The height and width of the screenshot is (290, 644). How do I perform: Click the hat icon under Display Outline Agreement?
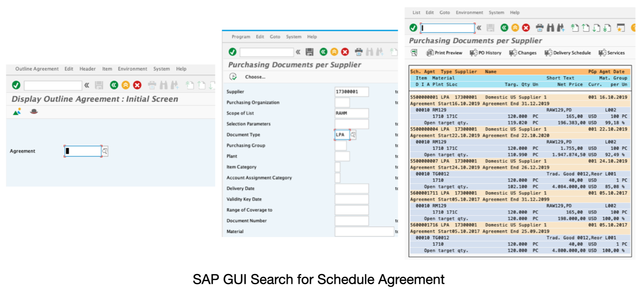(x=34, y=111)
